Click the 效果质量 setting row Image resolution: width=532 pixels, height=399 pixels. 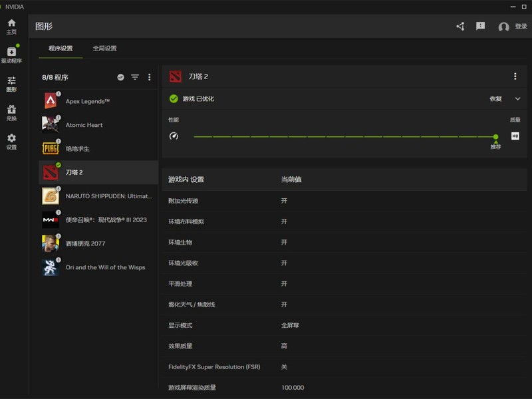344,346
